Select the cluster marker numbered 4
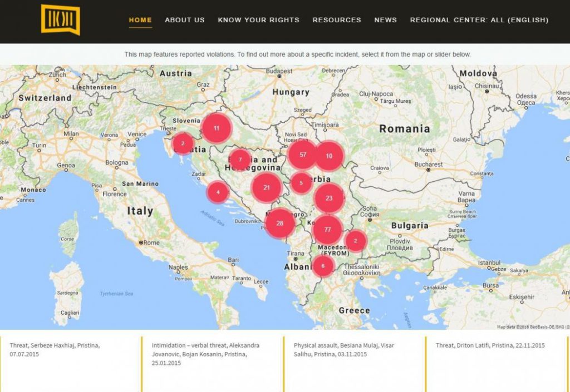Screen dimensions: 570x392 pyautogui.click(x=218, y=192)
